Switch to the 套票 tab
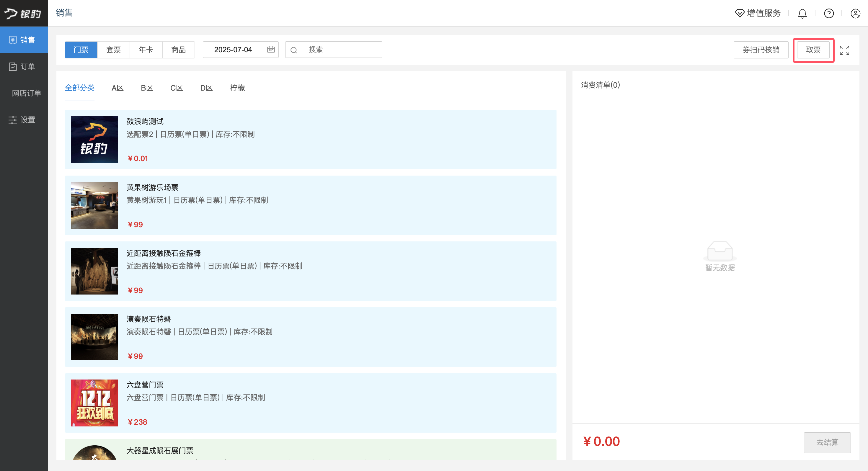The width and height of the screenshot is (868, 471). (114, 50)
